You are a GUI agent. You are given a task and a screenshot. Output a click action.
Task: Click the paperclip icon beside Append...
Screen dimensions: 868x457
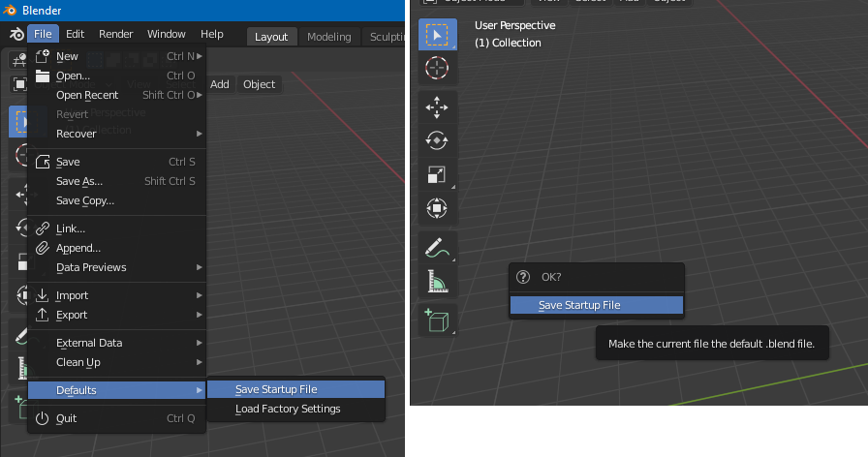(x=43, y=248)
